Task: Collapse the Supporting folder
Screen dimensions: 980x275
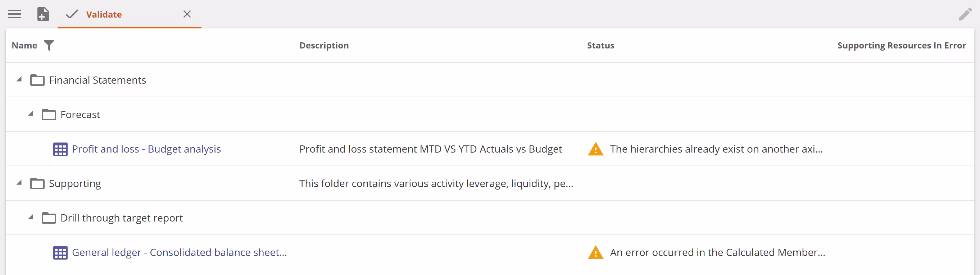Action: point(19,182)
